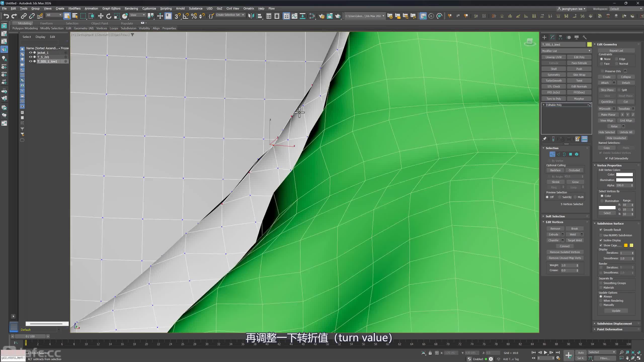The width and height of the screenshot is (644, 362).
Task: Switch to the Object Paint ribbon tab
Action: (100, 23)
